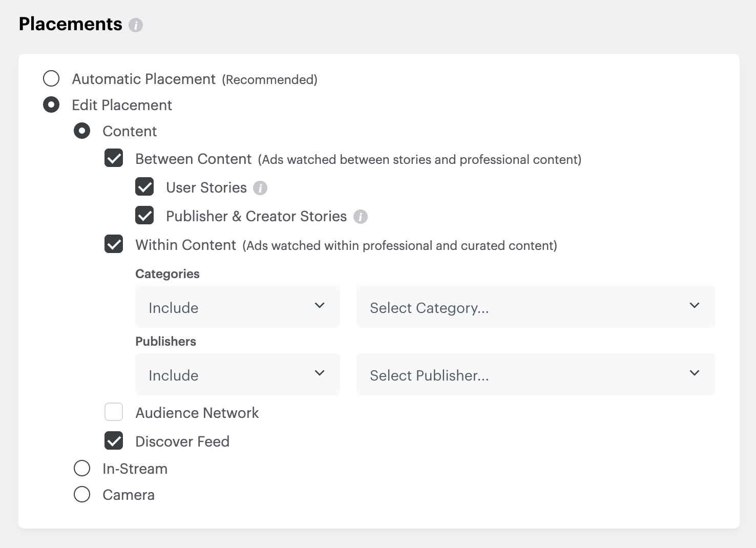Disable the Discover Feed checkbox
Viewport: 756px width, 548px height.
click(x=114, y=440)
